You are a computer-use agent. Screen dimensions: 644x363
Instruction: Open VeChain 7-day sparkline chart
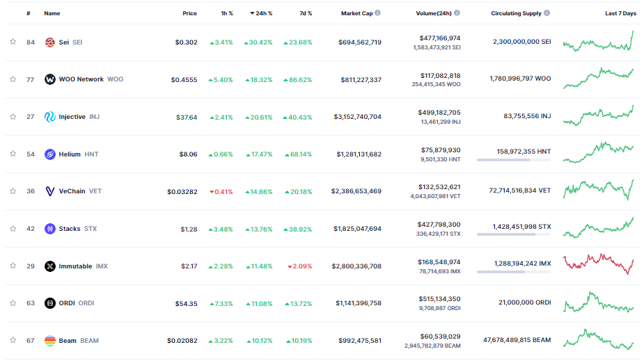tap(599, 190)
